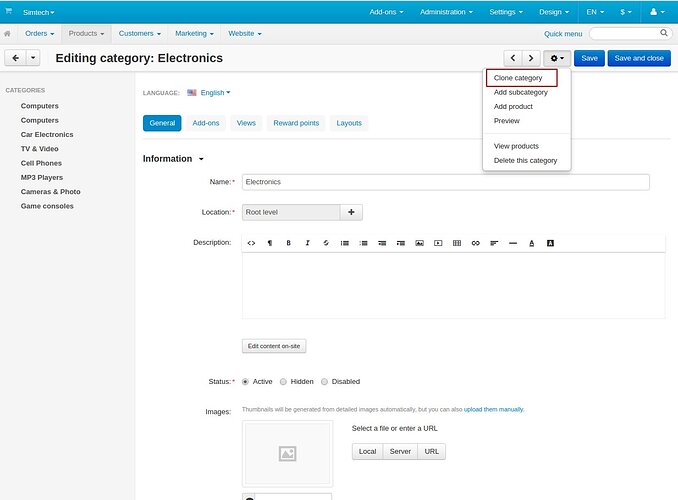Click the Local file upload button

coord(368,452)
